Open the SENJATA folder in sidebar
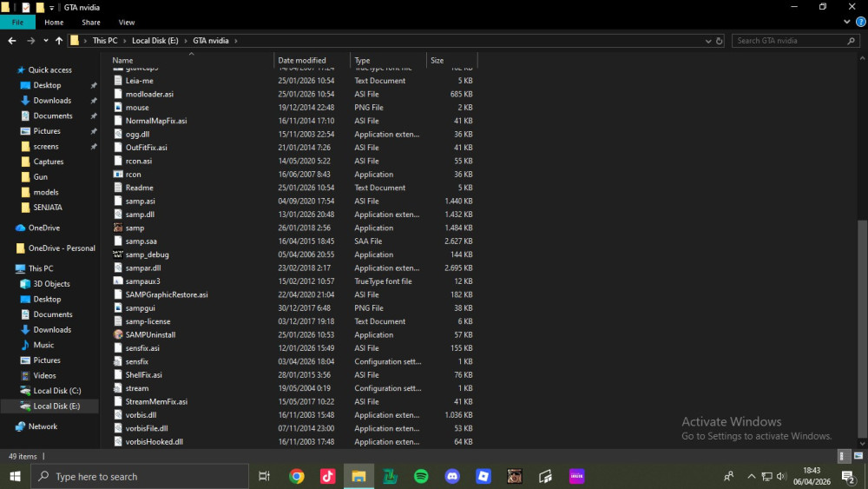The image size is (868, 489). coord(48,207)
